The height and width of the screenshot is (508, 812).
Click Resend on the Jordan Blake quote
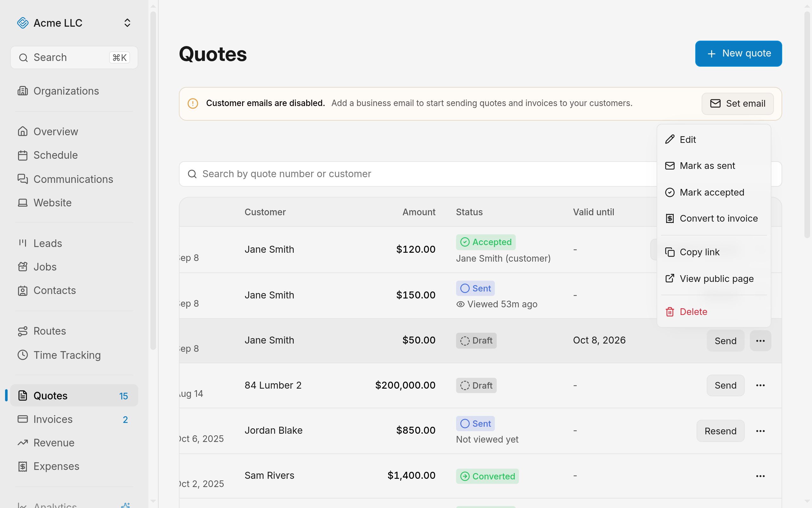pyautogui.click(x=720, y=431)
